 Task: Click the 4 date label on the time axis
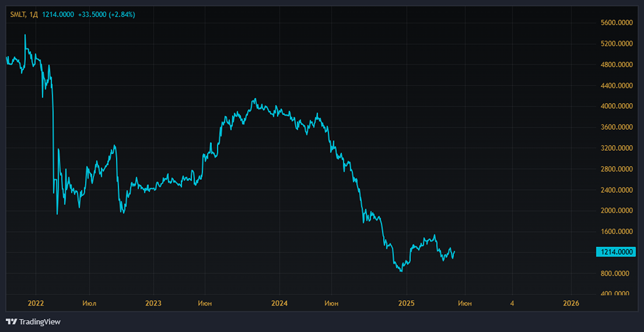pyautogui.click(x=512, y=303)
